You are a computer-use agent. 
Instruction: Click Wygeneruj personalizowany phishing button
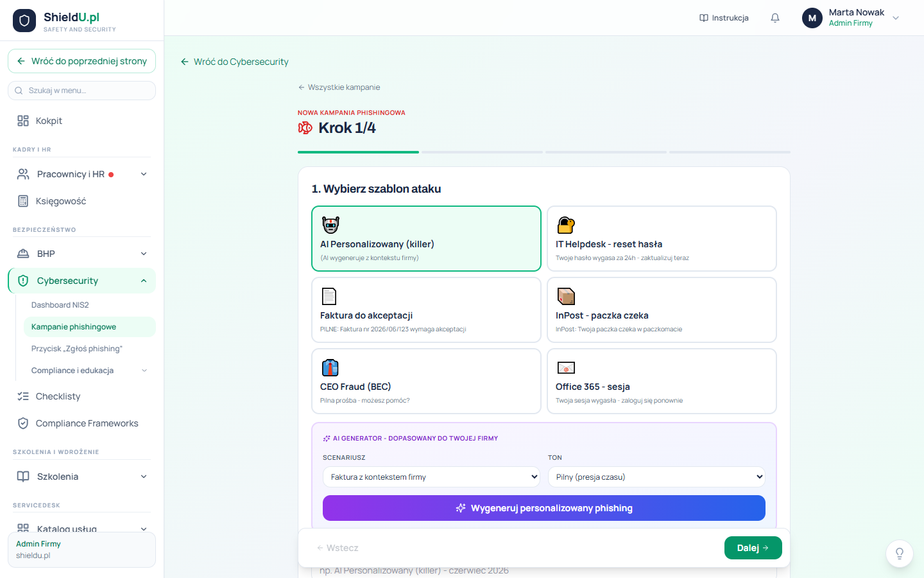[544, 508]
